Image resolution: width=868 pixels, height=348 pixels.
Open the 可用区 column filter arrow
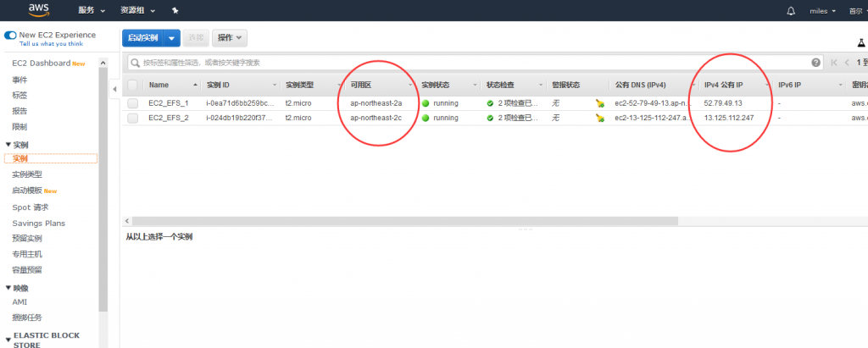coord(410,86)
